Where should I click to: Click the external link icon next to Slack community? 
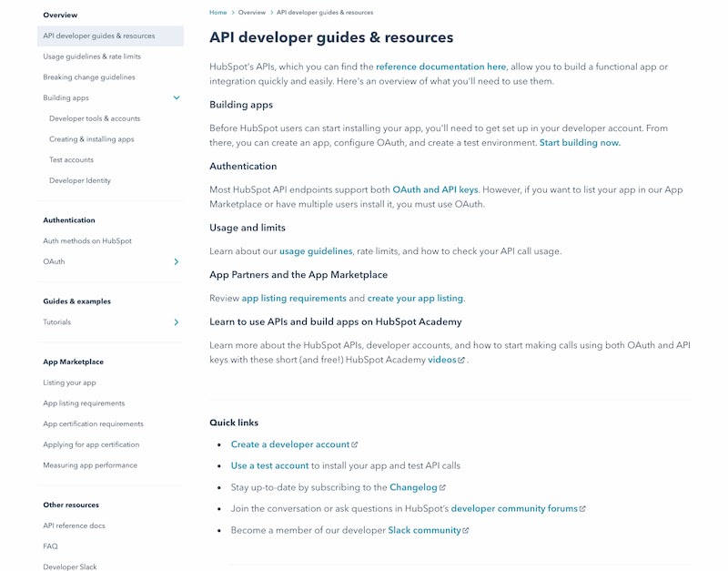pos(465,529)
